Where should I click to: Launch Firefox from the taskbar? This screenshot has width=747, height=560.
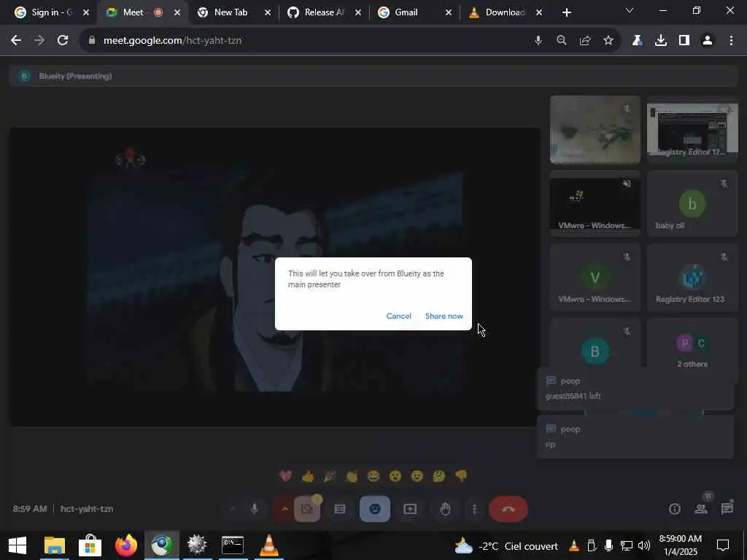[x=126, y=545]
